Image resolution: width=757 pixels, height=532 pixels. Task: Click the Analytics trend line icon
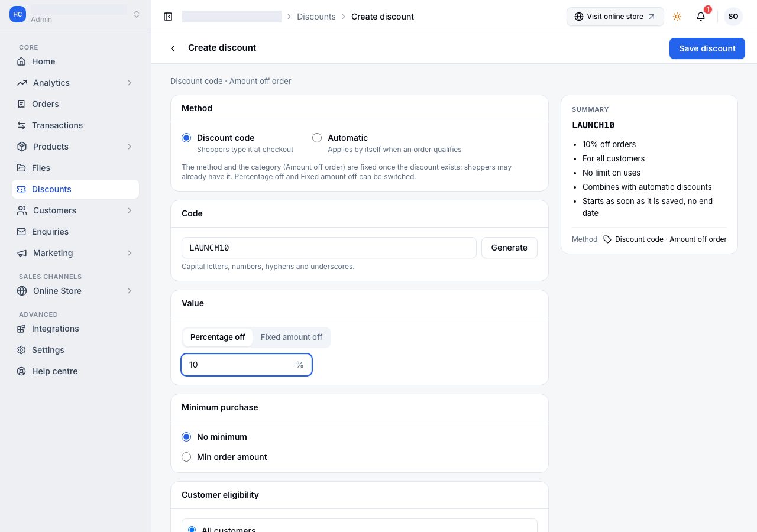(x=22, y=83)
